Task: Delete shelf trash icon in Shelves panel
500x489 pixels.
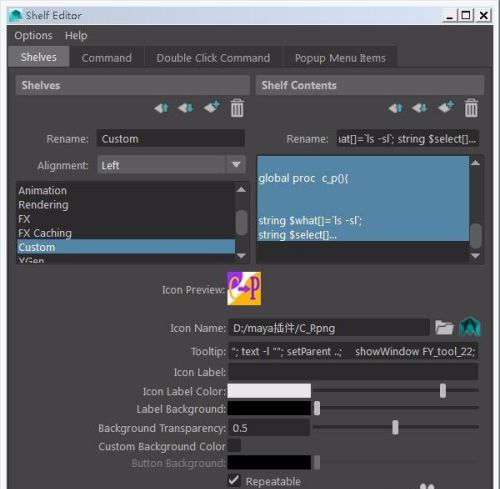Action: coord(237,108)
